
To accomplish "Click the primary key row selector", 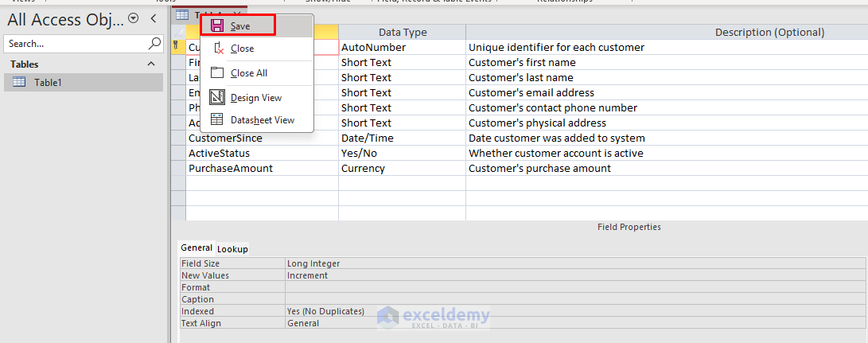I will [177, 48].
